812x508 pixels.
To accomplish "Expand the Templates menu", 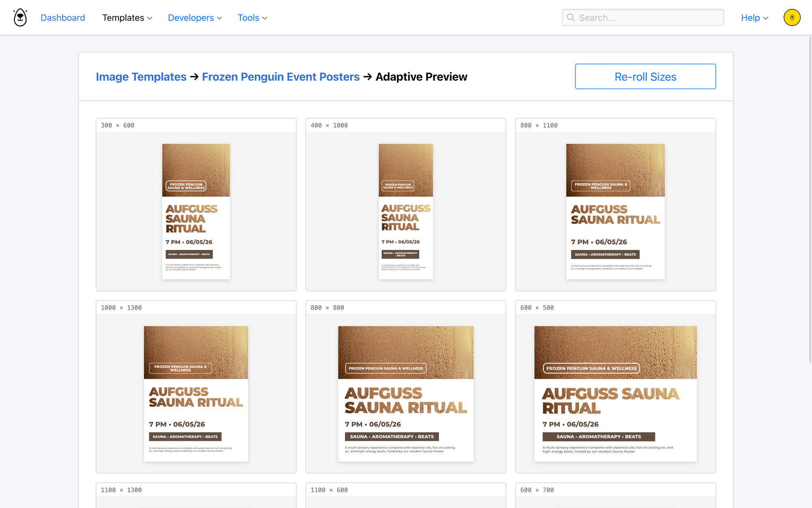I will (x=127, y=18).
